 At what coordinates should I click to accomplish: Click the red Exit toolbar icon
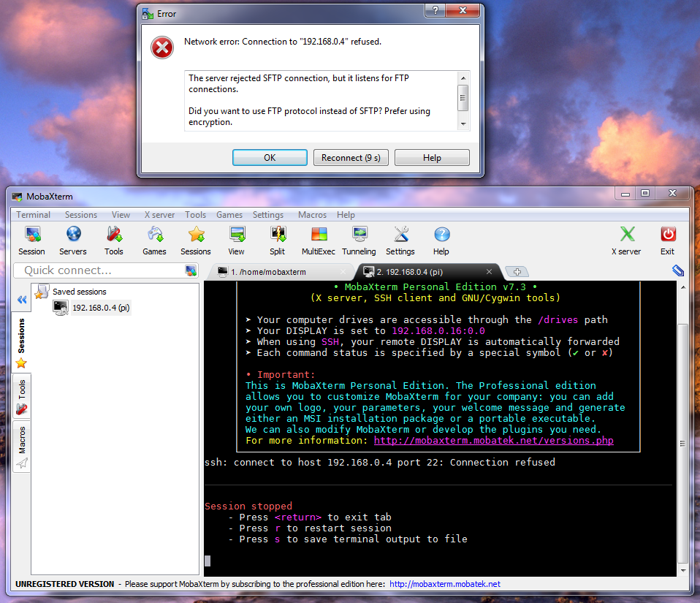coord(668,240)
